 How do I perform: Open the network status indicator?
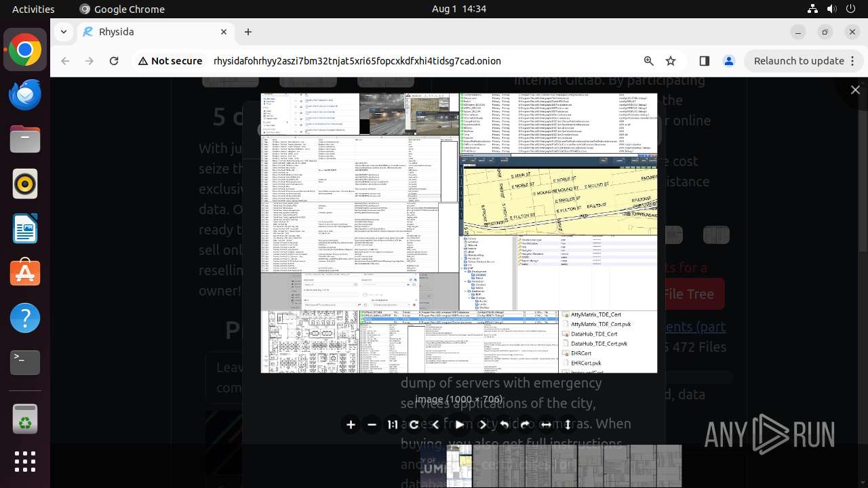(812, 9)
